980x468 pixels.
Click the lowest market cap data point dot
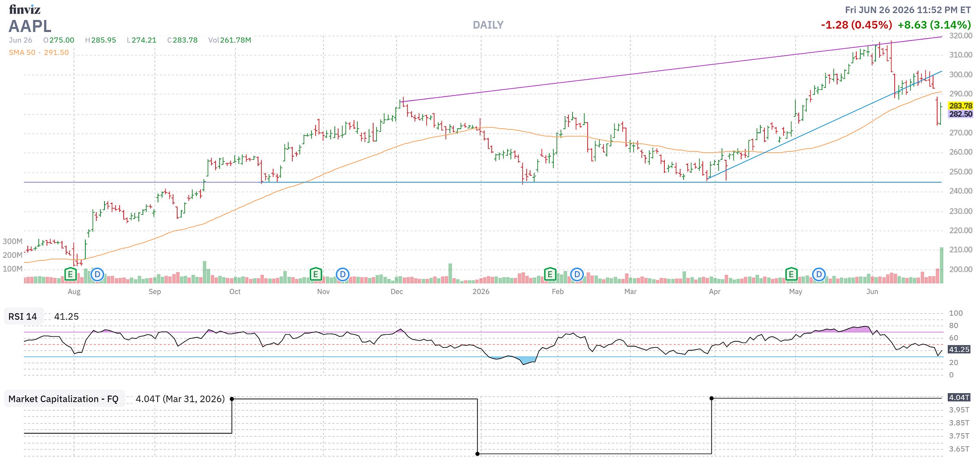click(477, 454)
